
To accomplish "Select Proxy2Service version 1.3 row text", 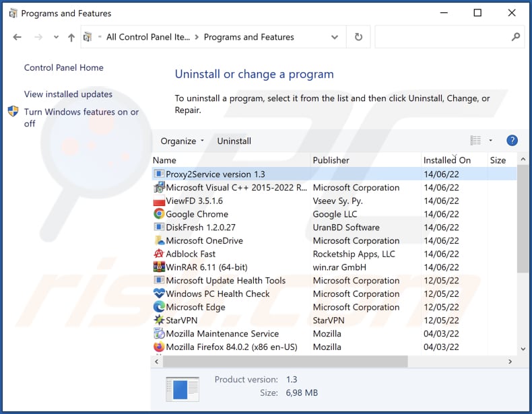I will coord(215,174).
